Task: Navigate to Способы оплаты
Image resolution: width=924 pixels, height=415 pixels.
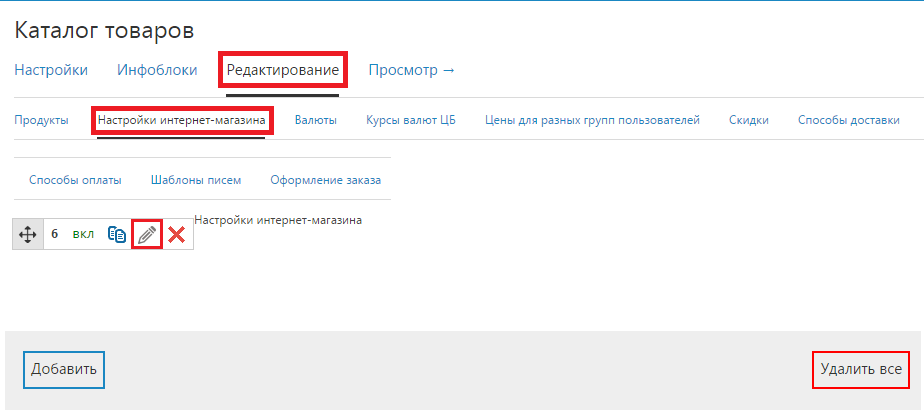Action: coord(75,180)
